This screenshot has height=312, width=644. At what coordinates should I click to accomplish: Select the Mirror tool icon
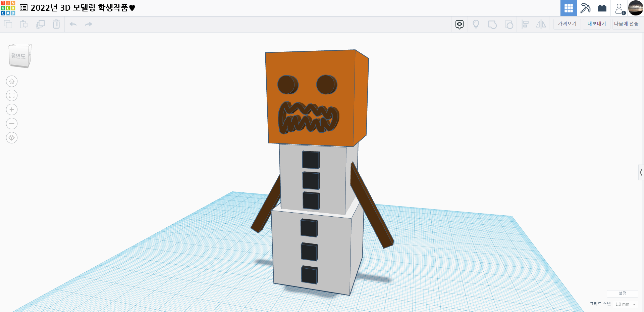click(541, 24)
